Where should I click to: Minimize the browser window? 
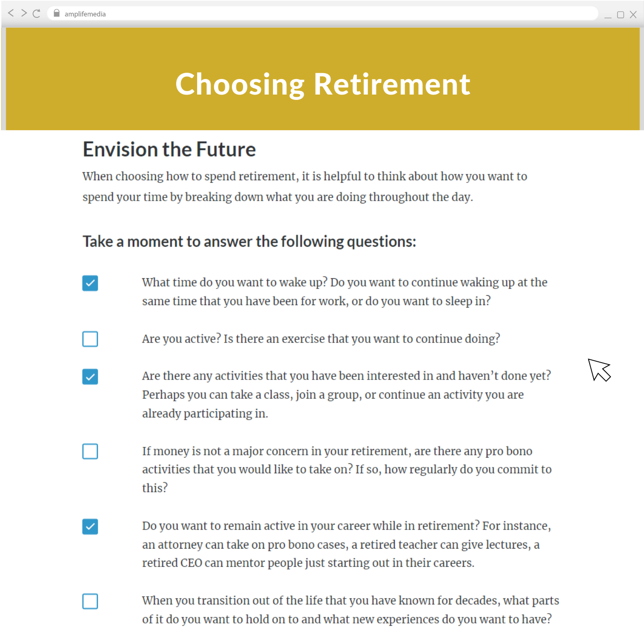pos(608,15)
